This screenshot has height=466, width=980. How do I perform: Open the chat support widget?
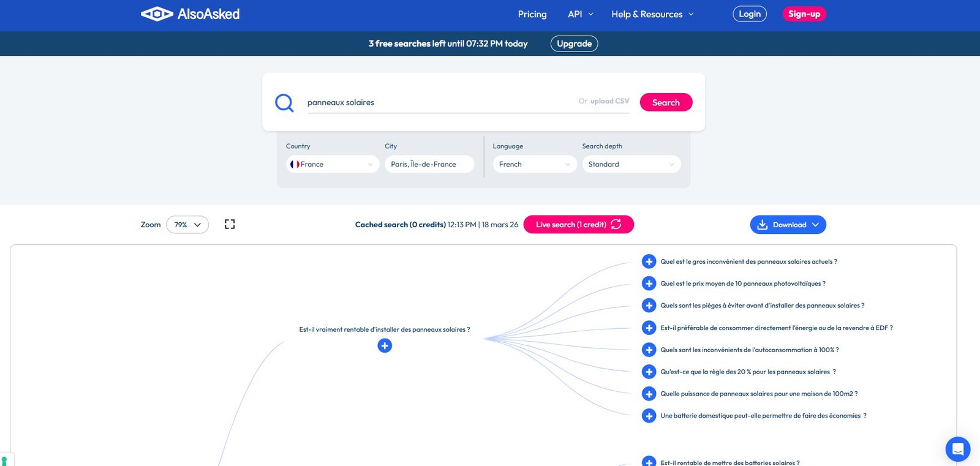click(x=958, y=449)
